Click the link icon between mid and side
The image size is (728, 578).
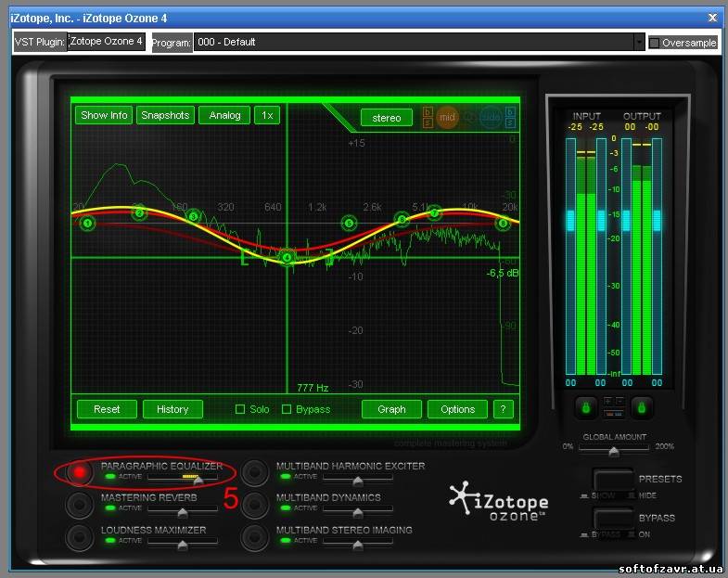469,118
